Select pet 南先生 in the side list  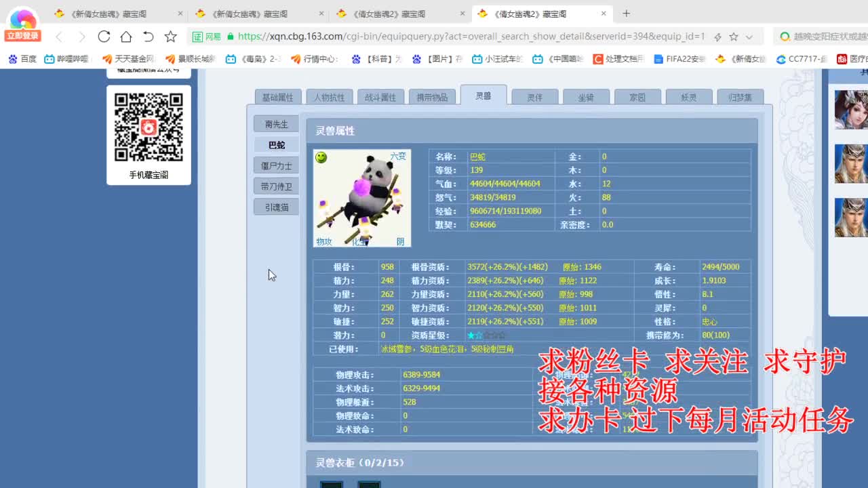coord(277,124)
